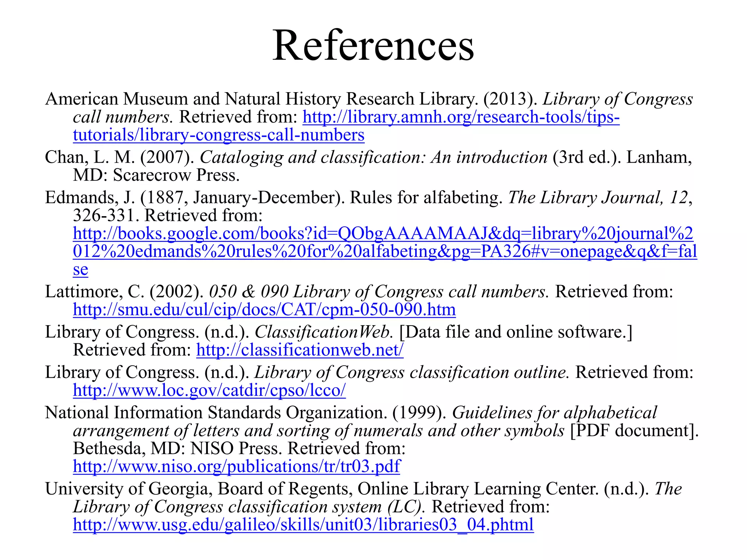Image resolution: width=747 pixels, height=560 pixels.
Task: Open the loc.gov catdir lcco link
Action: pyautogui.click(x=209, y=390)
